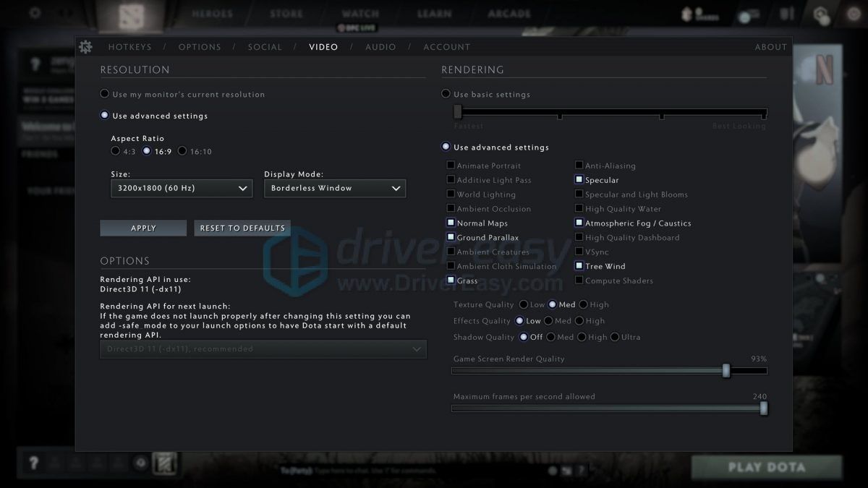Set Texture Quality to High
The width and height of the screenshot is (868, 488).
click(583, 304)
